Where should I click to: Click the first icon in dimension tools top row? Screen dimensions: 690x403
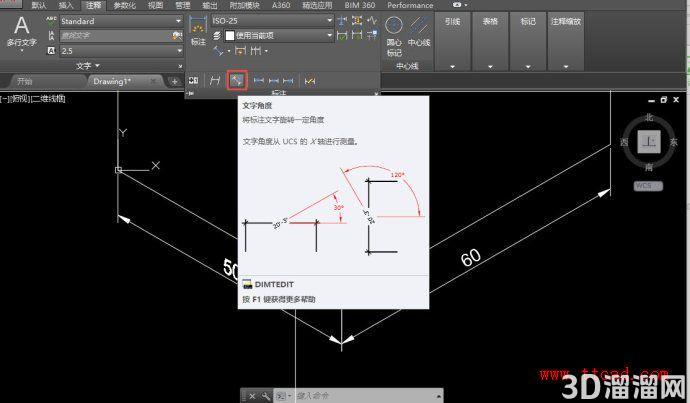pos(342,20)
